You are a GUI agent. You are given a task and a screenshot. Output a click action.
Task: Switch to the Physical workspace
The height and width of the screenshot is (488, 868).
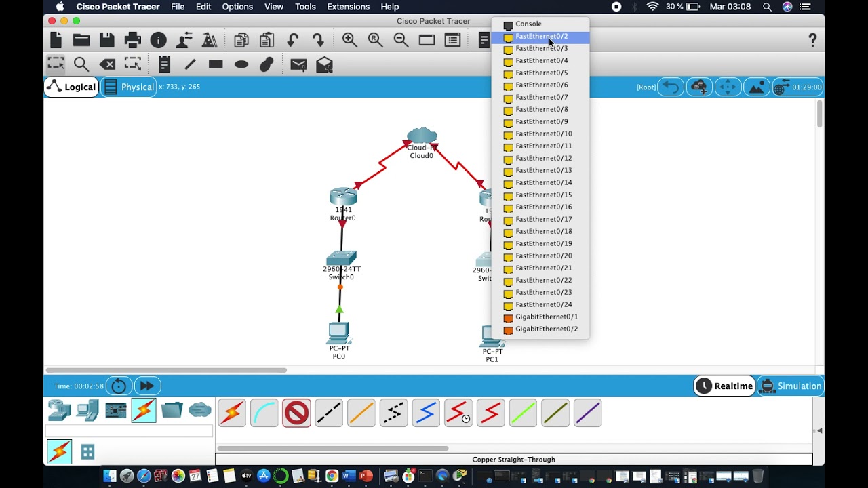point(129,87)
